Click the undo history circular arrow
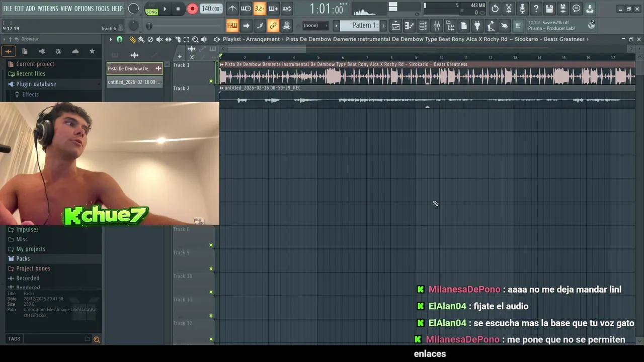This screenshot has height=362, width=644. [495, 9]
